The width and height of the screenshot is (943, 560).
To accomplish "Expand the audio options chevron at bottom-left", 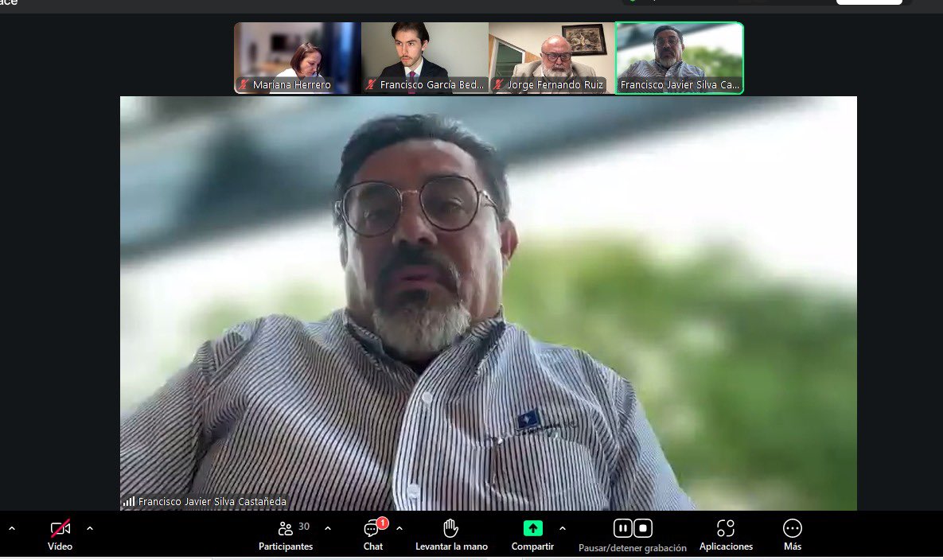I will [11, 529].
